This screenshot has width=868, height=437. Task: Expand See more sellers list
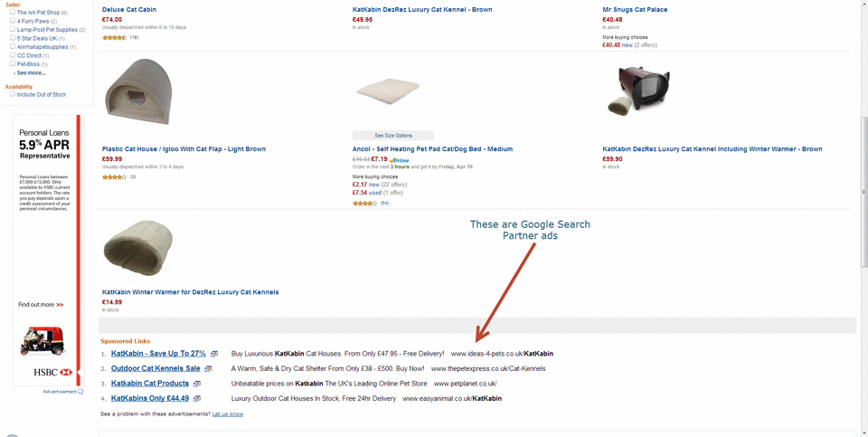coord(31,73)
